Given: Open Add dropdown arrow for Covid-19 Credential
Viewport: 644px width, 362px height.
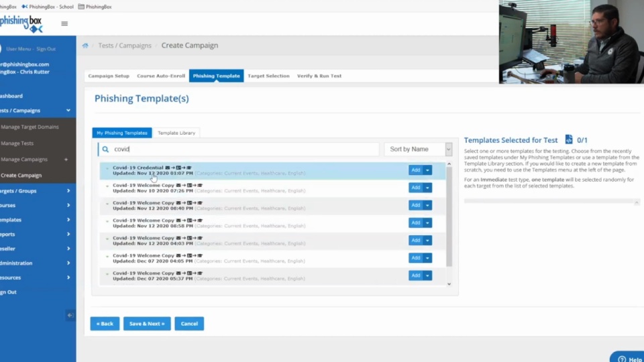Looking at the screenshot, I should 427,170.
